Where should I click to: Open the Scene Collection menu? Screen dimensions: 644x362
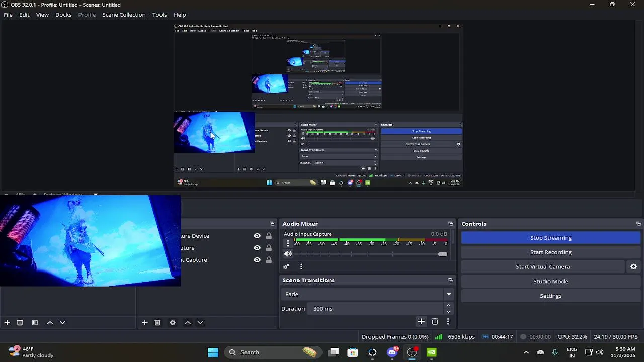pos(124,15)
